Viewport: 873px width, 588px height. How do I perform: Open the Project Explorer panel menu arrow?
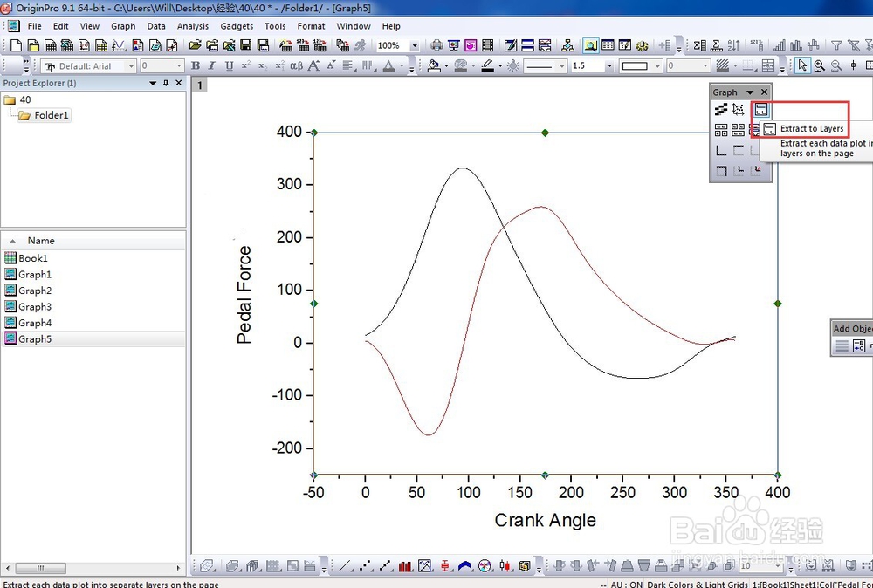(x=153, y=83)
